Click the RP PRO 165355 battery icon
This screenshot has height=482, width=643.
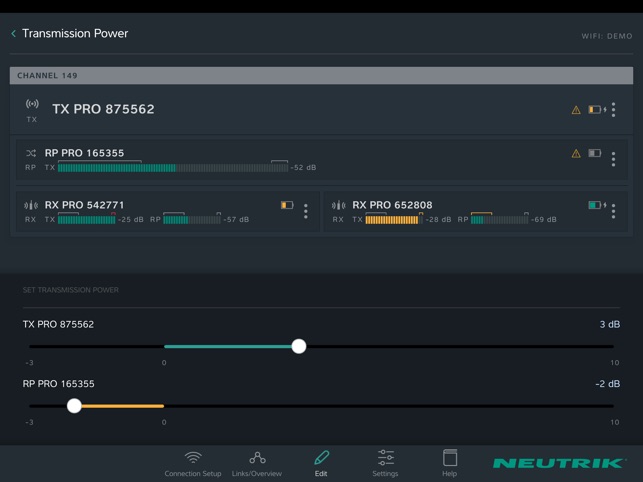(x=595, y=153)
